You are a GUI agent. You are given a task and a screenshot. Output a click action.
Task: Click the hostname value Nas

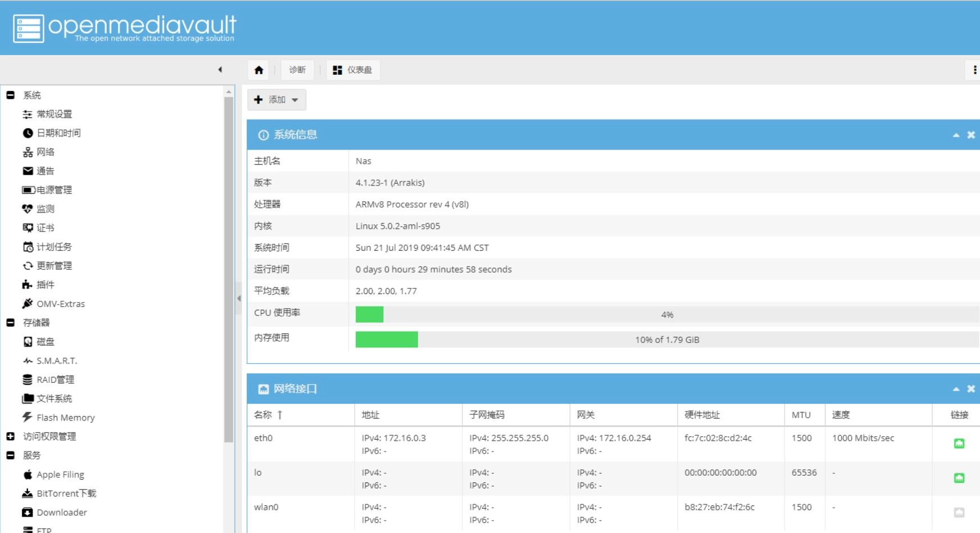pos(364,161)
